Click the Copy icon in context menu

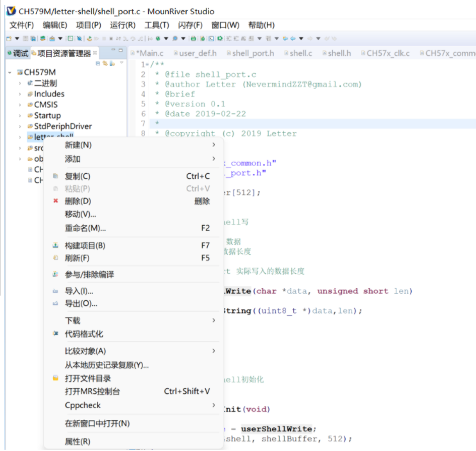[x=56, y=176]
